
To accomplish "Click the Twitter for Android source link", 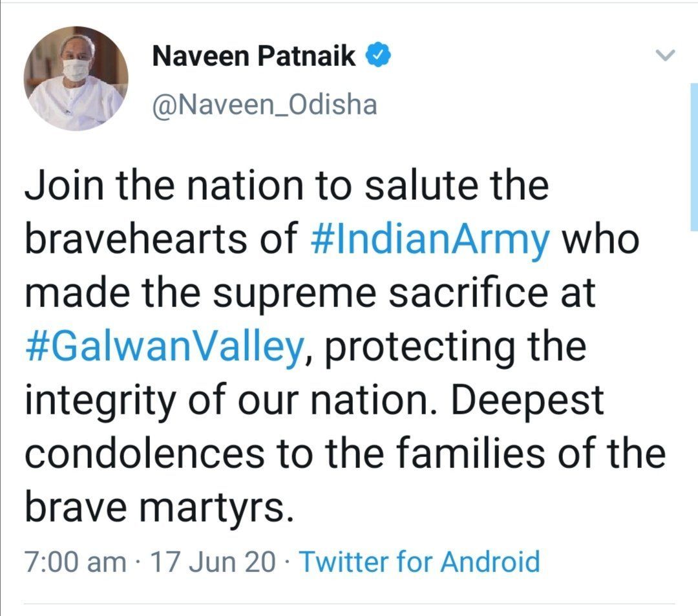I will 419,561.
